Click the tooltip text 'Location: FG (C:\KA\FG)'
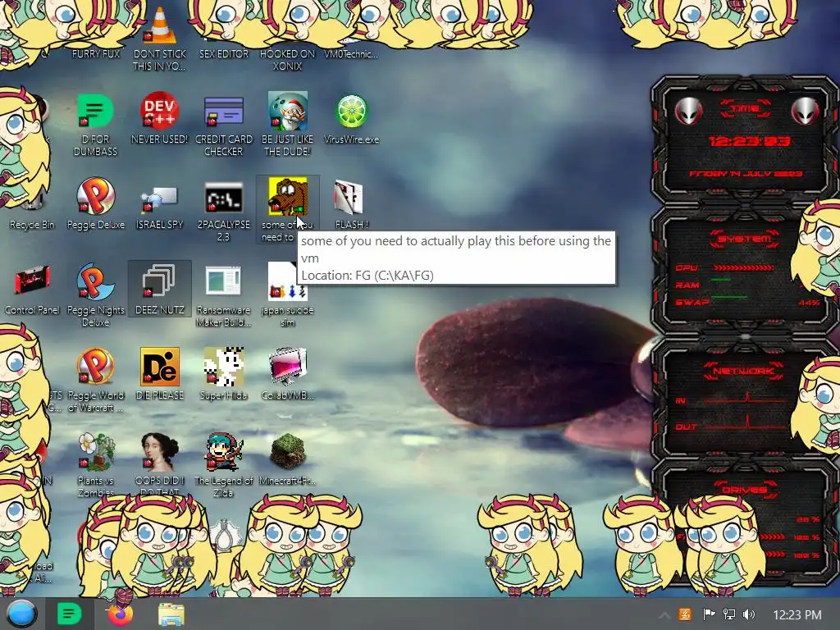 click(367, 276)
